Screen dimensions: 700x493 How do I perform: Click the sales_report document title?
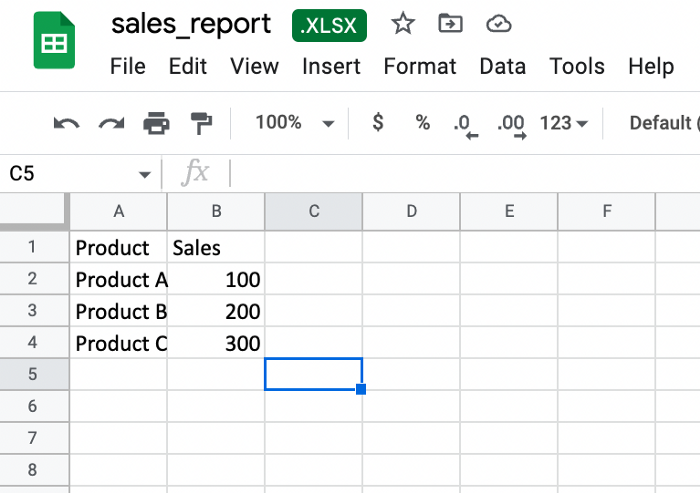click(191, 24)
